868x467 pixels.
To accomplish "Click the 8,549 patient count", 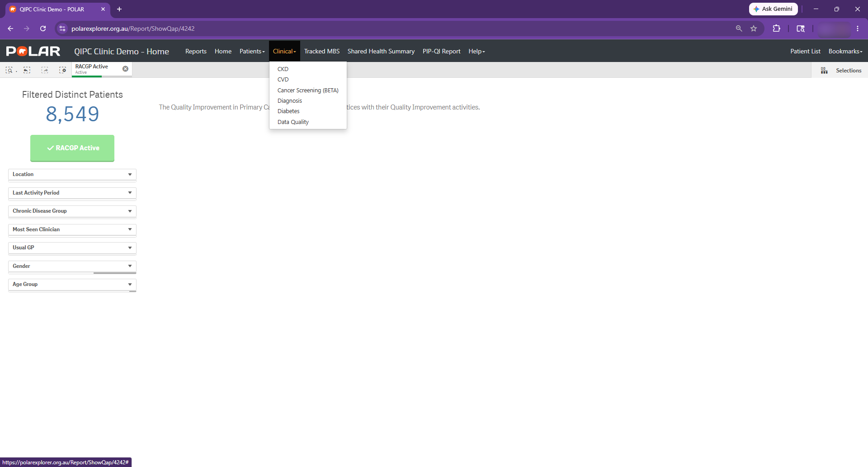I will click(x=72, y=114).
